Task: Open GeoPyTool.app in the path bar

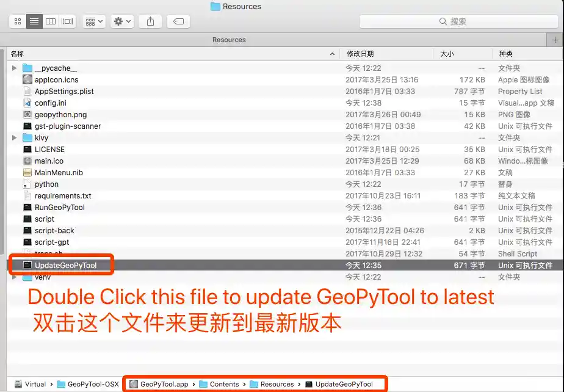Action: click(159, 384)
